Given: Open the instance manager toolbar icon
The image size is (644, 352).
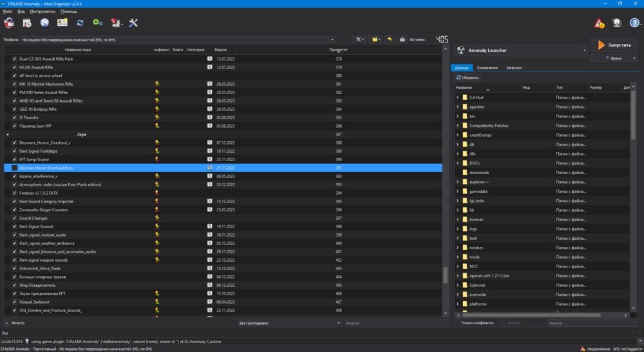Looking at the screenshot, I should pos(9,23).
